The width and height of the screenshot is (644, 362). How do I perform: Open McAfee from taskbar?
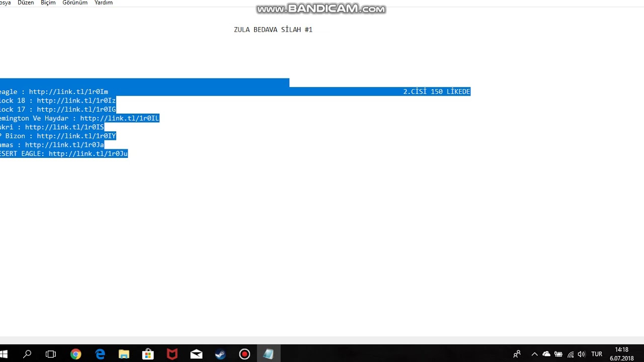point(172,354)
